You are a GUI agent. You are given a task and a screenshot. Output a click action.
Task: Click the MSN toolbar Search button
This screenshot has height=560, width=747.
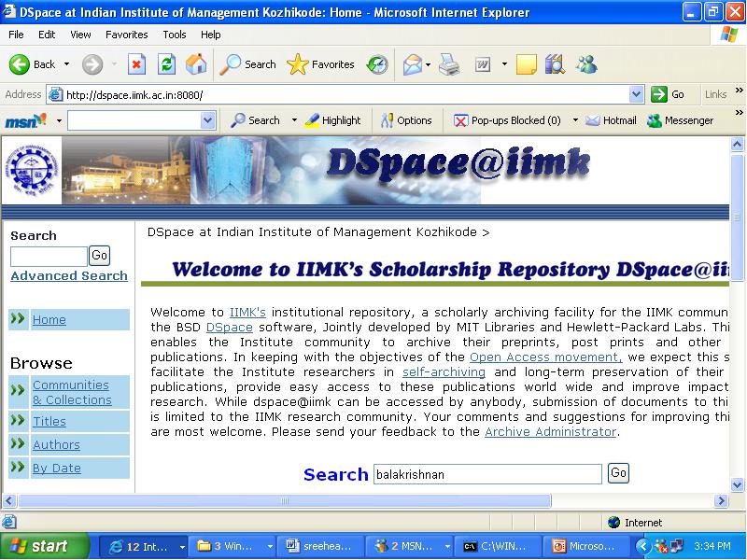[x=255, y=120]
